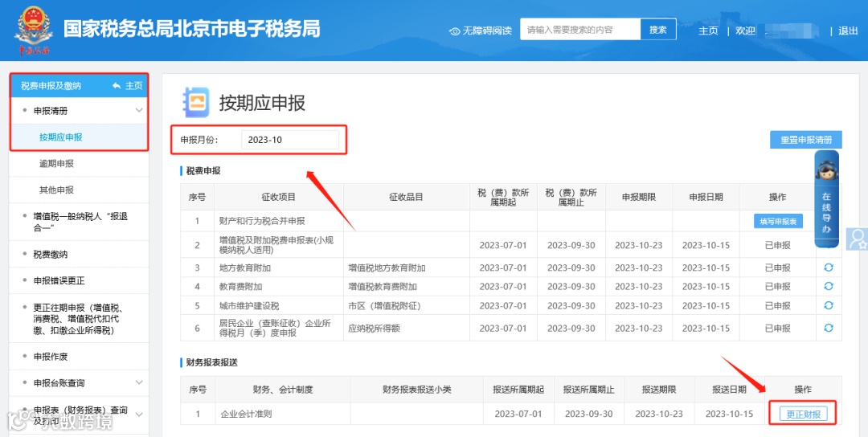868x437 pixels.
Task: Open the 在线导办 assistant widget
Action: point(826,199)
